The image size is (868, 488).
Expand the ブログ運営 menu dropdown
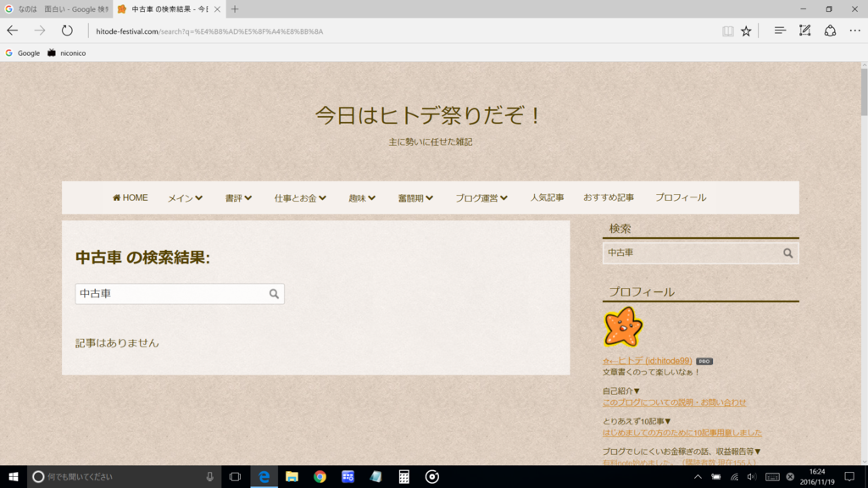481,198
